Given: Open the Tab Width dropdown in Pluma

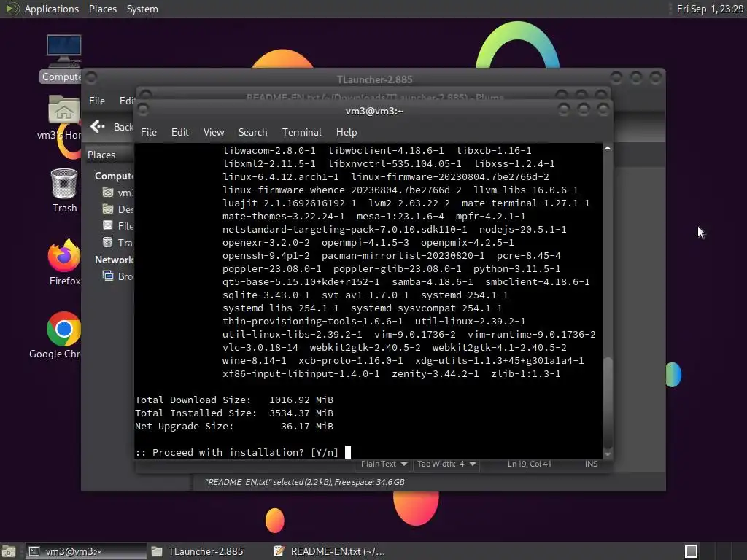Looking at the screenshot, I should coord(446,464).
